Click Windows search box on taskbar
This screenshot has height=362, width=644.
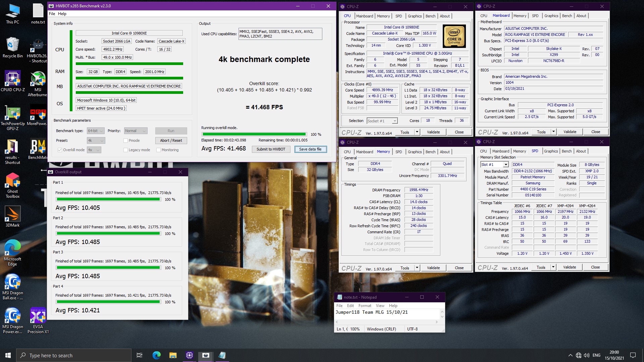(74, 355)
